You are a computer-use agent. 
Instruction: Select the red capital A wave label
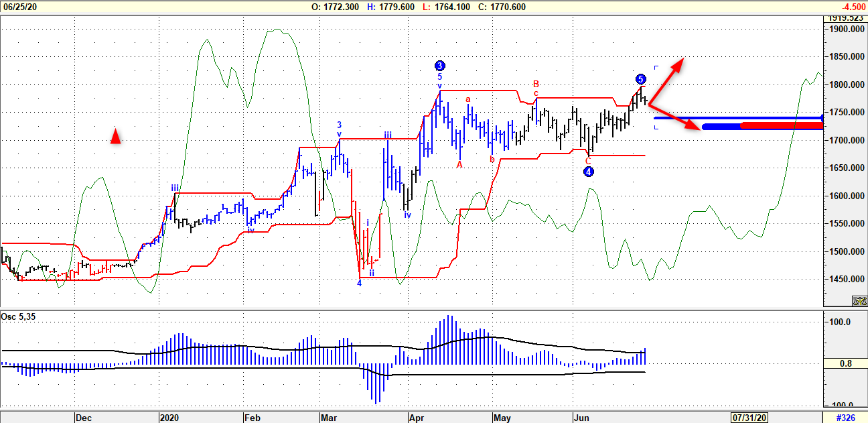(x=460, y=164)
